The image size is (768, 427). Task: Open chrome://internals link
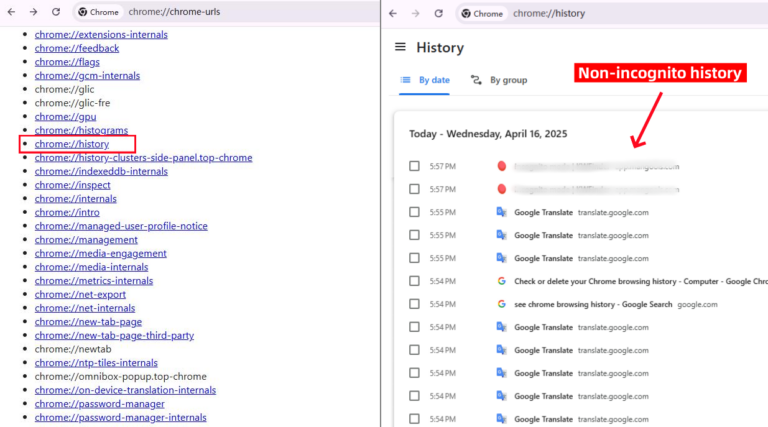[75, 199]
